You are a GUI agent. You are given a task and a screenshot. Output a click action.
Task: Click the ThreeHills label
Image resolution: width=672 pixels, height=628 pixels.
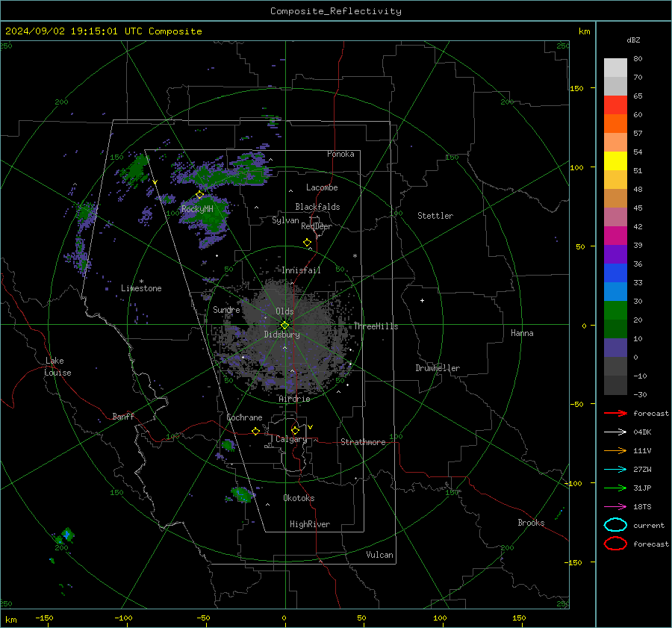pyautogui.click(x=376, y=326)
